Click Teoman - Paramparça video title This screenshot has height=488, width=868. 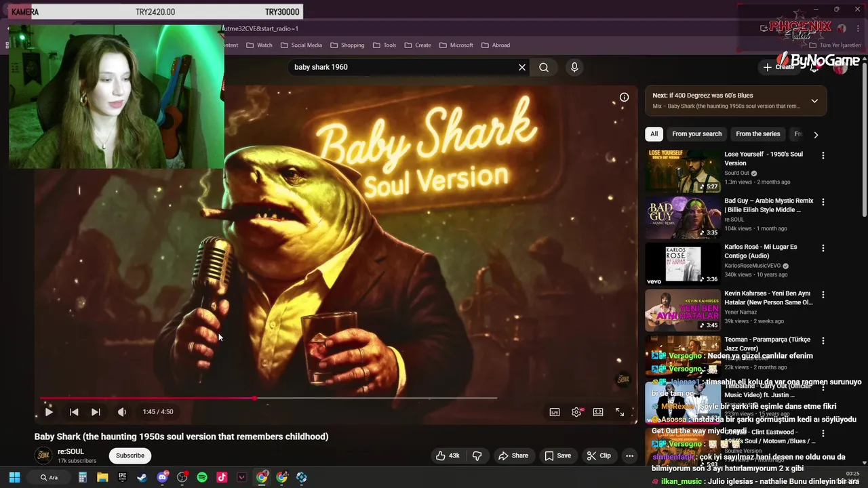pyautogui.click(x=767, y=344)
